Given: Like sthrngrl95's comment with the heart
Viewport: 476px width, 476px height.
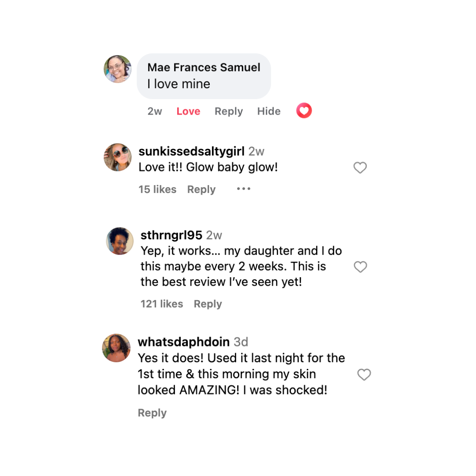Looking at the screenshot, I should [361, 267].
